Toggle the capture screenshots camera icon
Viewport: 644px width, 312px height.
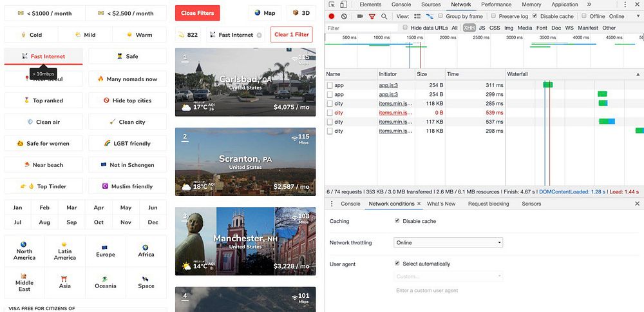(360, 17)
